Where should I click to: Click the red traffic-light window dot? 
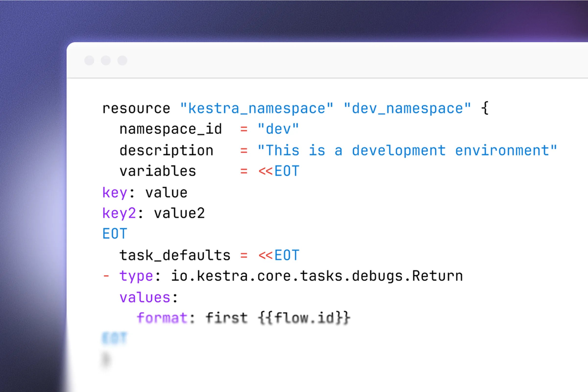pos(89,61)
